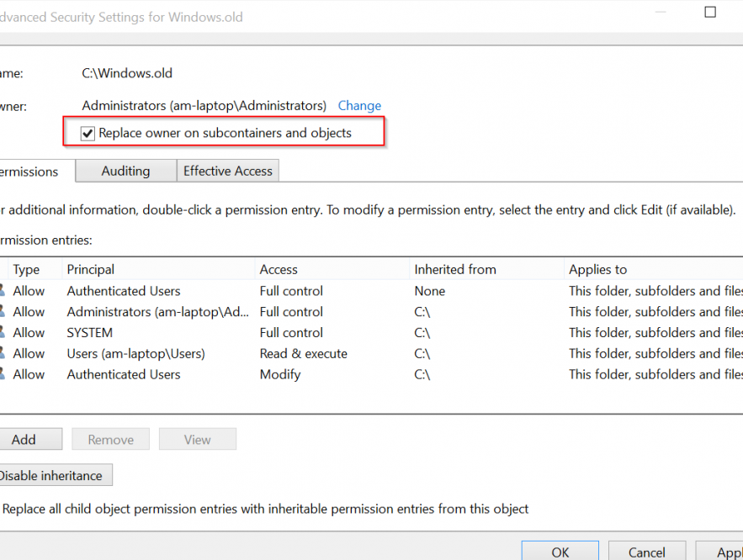Image resolution: width=743 pixels, height=560 pixels.
Task: Uncheck Replace owner on subcontainers and objects
Action: click(88, 133)
